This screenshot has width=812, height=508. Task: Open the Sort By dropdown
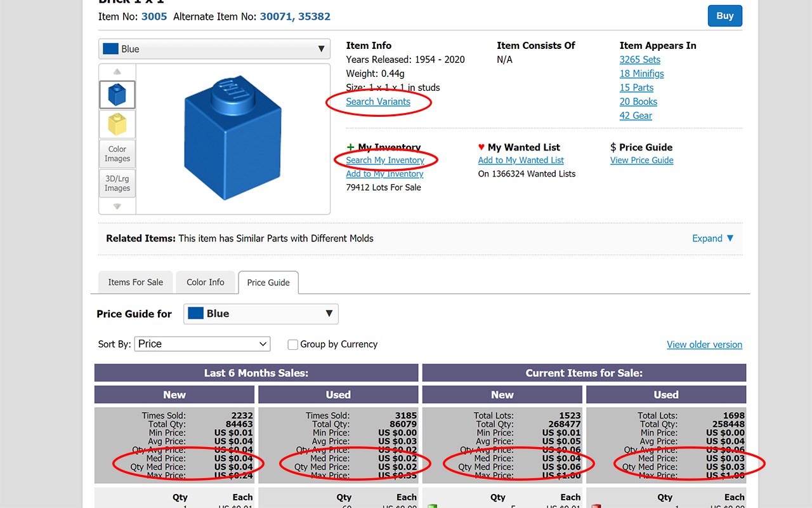click(202, 344)
